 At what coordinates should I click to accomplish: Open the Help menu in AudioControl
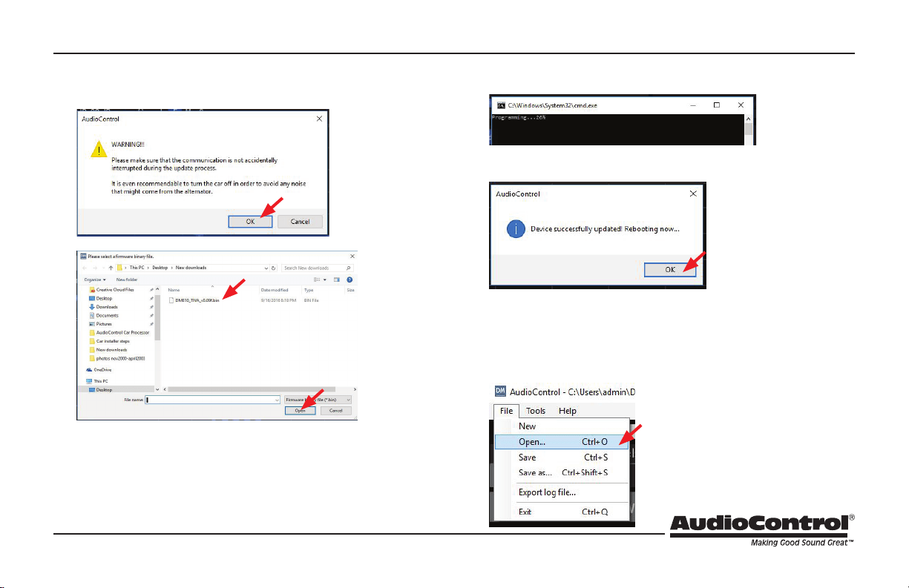tap(568, 411)
